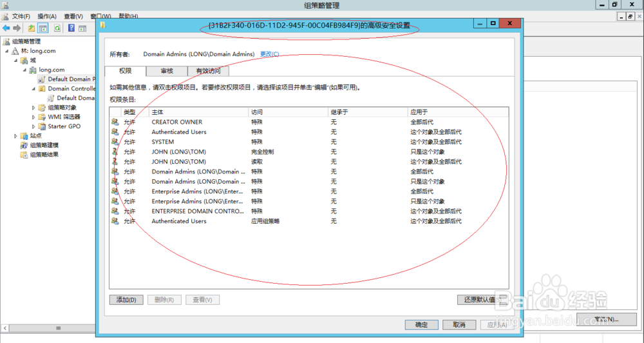Select the SYSTEM permission entry
Viewport: 644px width, 343px height.
point(309,141)
